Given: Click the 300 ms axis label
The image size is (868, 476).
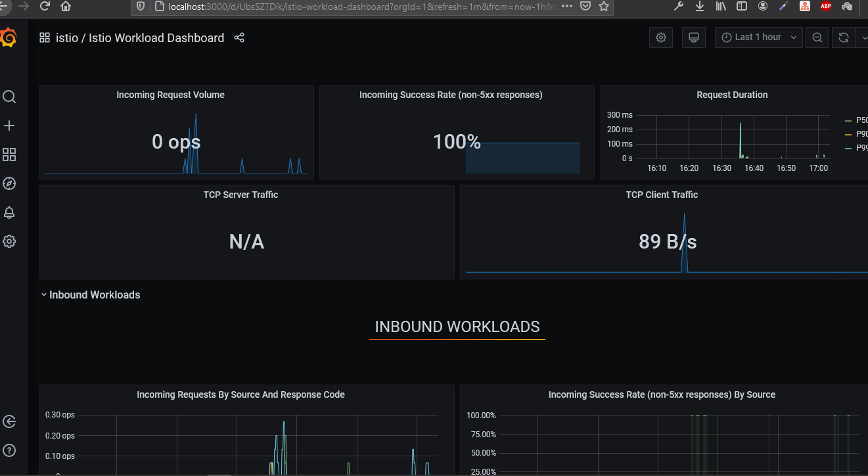Looking at the screenshot, I should tap(620, 115).
